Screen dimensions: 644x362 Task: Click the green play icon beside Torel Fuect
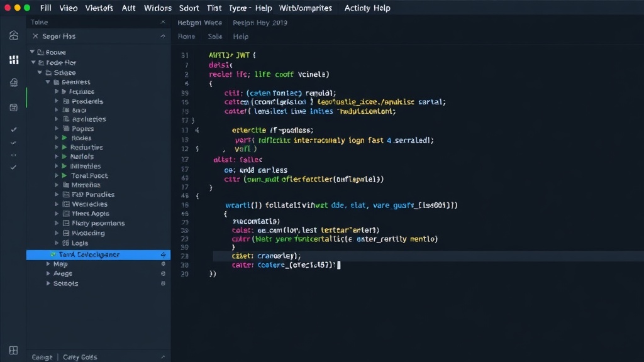point(65,176)
